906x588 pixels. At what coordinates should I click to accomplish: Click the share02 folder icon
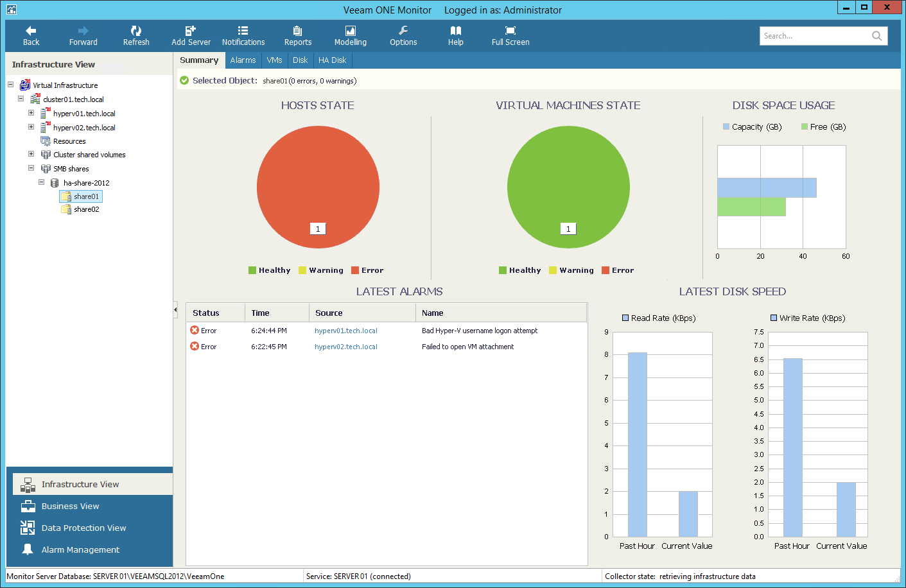pyautogui.click(x=66, y=209)
